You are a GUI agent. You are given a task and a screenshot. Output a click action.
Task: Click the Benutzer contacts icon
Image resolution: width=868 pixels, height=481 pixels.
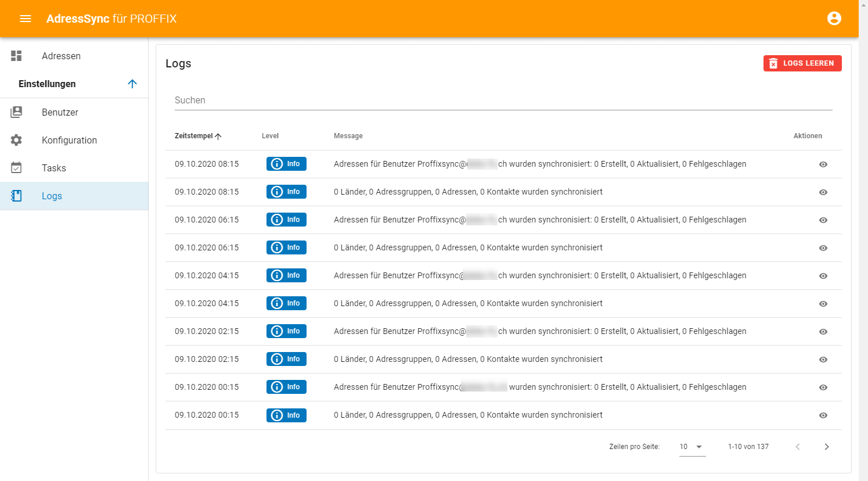click(x=16, y=112)
